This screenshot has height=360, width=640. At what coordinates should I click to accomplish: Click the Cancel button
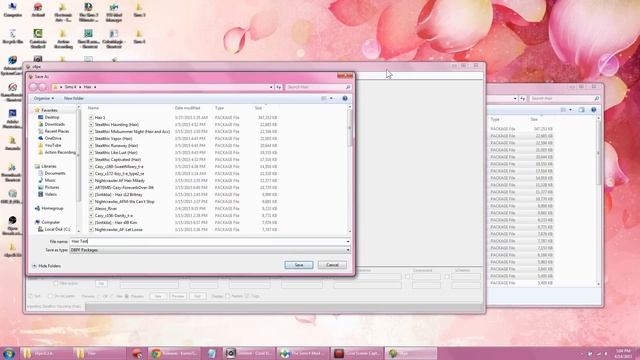pos(332,265)
